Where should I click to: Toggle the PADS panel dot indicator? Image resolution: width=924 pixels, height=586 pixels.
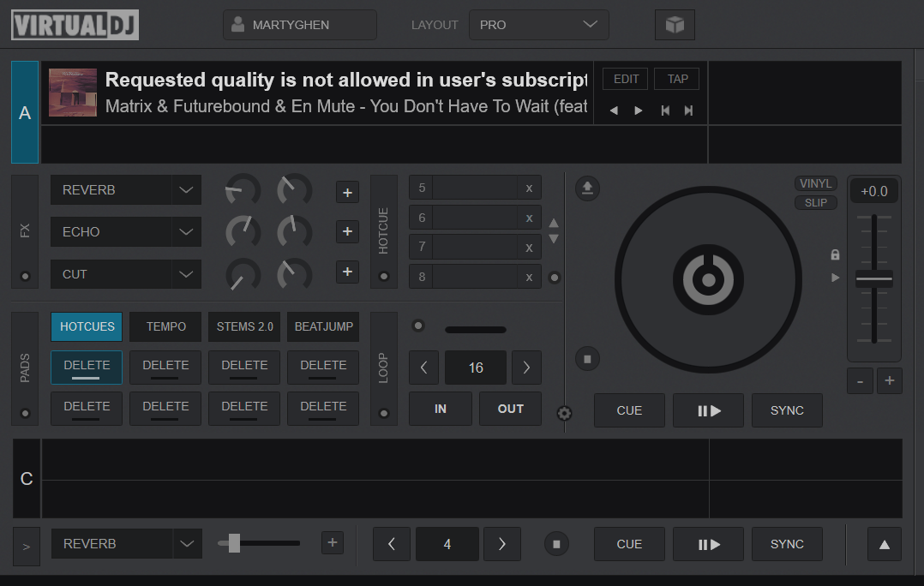tap(25, 414)
